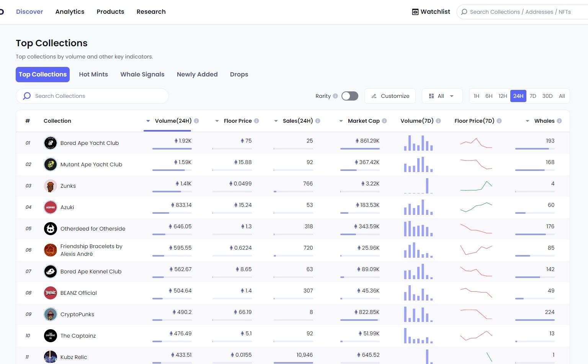Screen dimensions: 588x364
Task: Switch to the Newly Added tab
Action: tap(197, 75)
